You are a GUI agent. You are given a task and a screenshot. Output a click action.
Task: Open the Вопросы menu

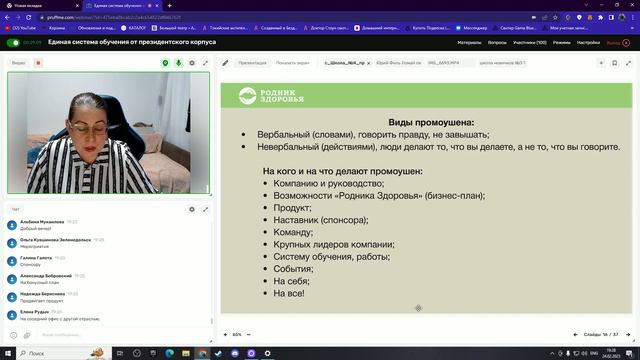coord(497,42)
